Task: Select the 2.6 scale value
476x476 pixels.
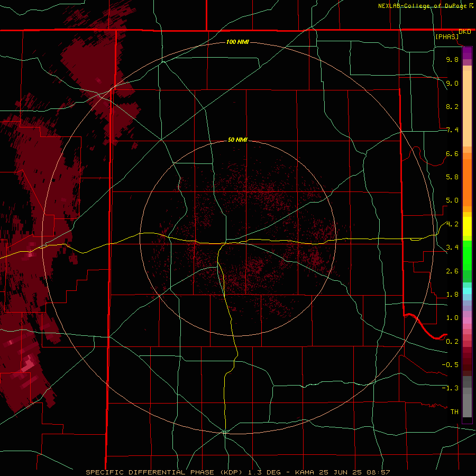Action: (x=452, y=271)
